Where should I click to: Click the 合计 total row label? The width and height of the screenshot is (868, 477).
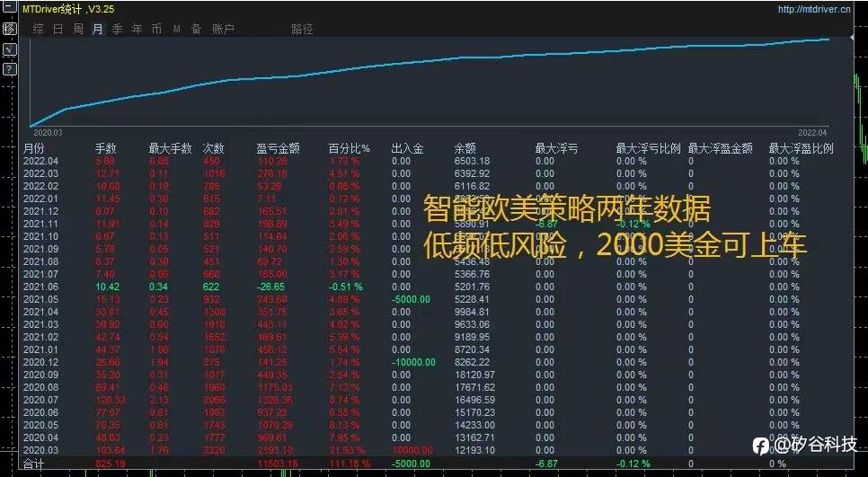click(32, 464)
